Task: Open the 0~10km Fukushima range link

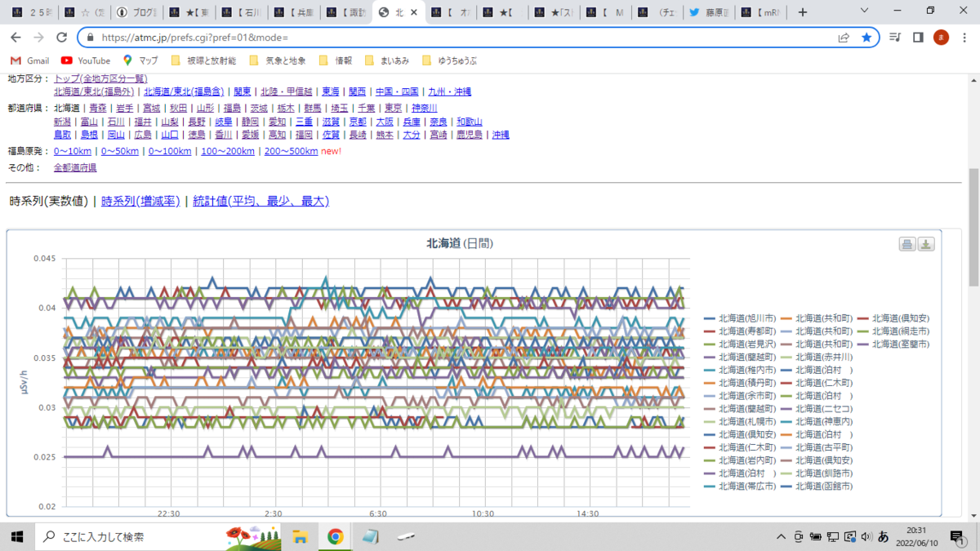Action: pos(73,151)
